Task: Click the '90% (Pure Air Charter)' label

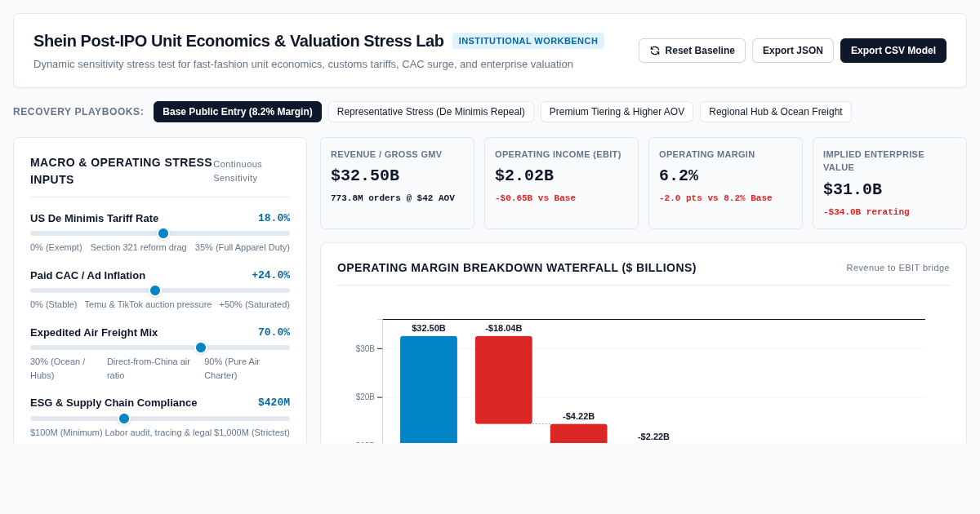Action: coord(232,369)
